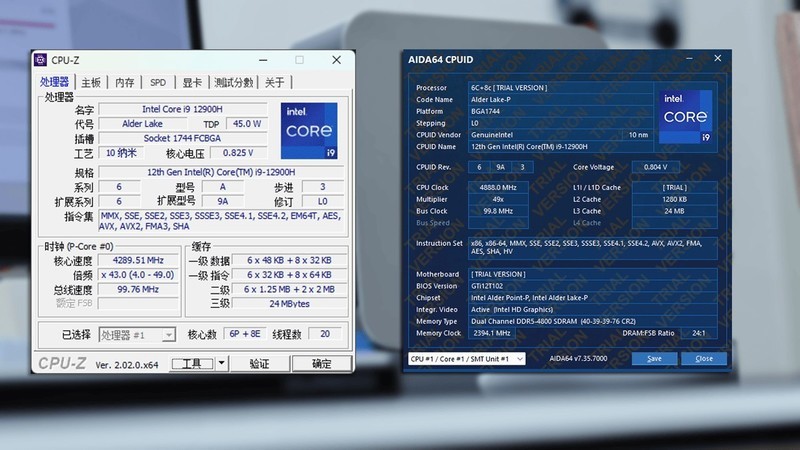Click the 10 nm process label in AIDA64

click(638, 135)
